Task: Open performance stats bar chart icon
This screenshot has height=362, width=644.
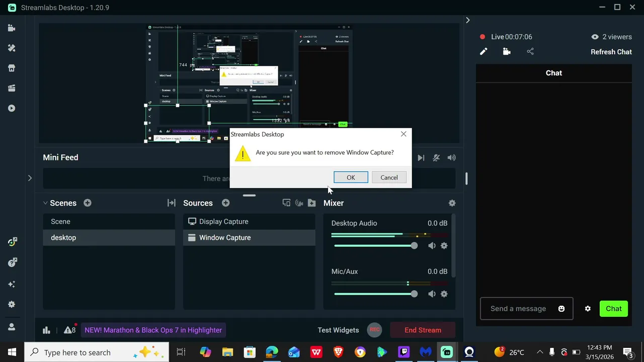Action: pyautogui.click(x=46, y=330)
